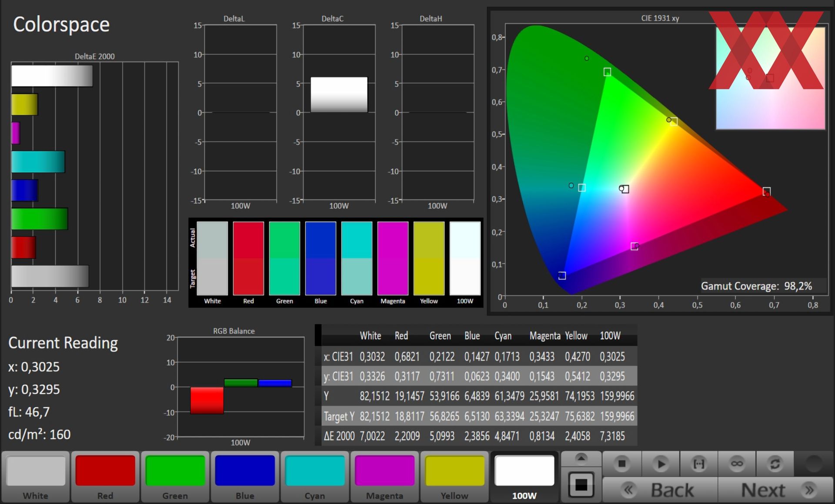Click the Magenta ΔE 2000 value 0,8134
Viewport: 835px width, 504px height.
(x=542, y=436)
